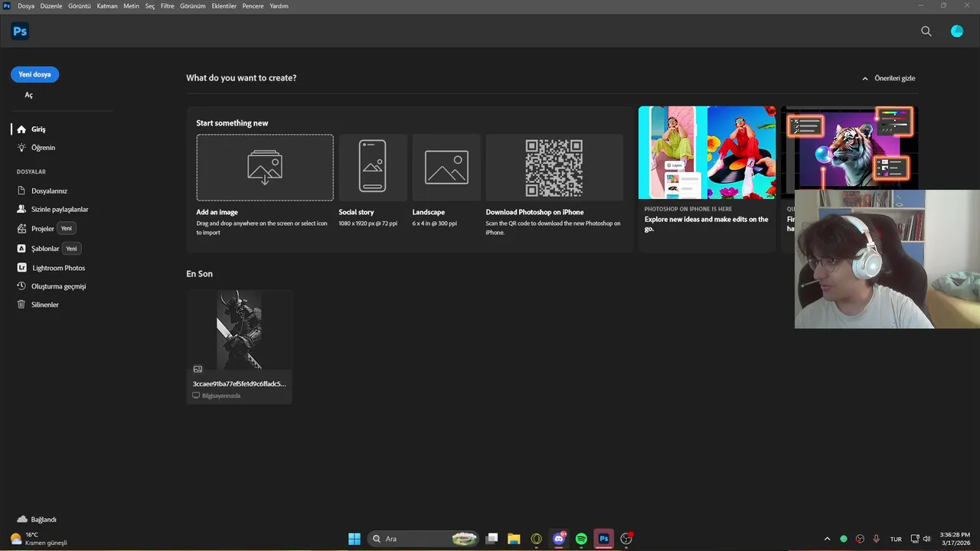Click the Photoshop Ps logo at top left
980x551 pixels.
point(20,31)
